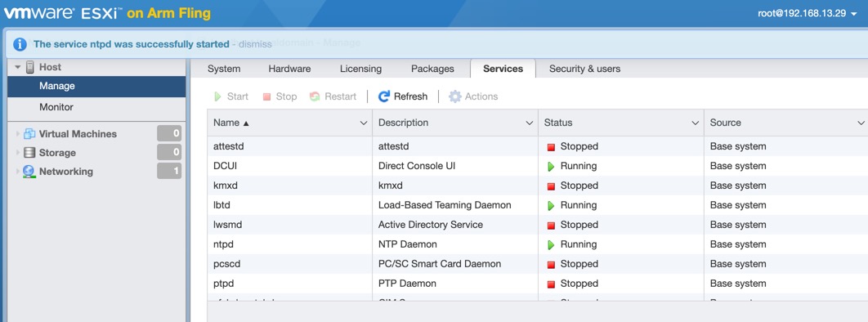Select the ntpd service name
Screen dimensions: 868x322
click(224, 244)
